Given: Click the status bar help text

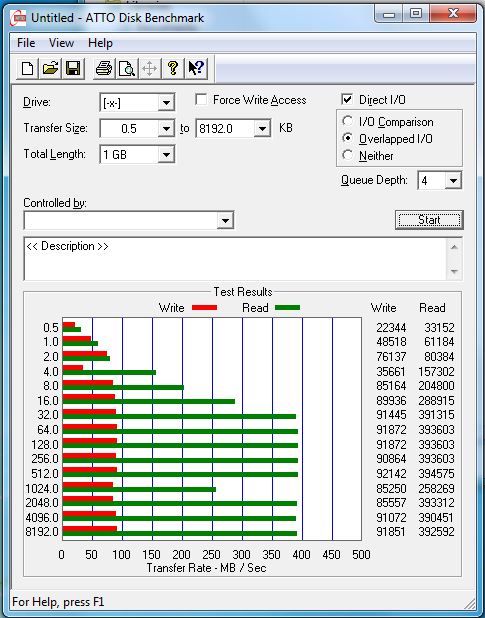Looking at the screenshot, I should point(58,602).
